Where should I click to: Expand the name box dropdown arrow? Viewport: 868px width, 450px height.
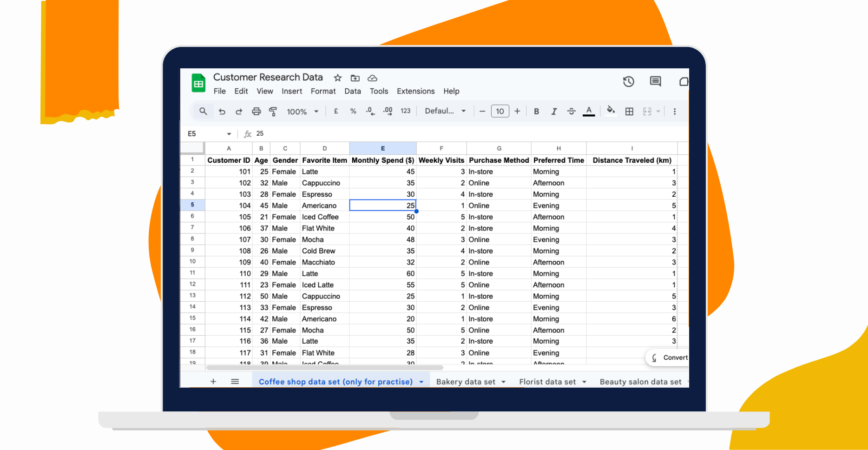point(229,134)
